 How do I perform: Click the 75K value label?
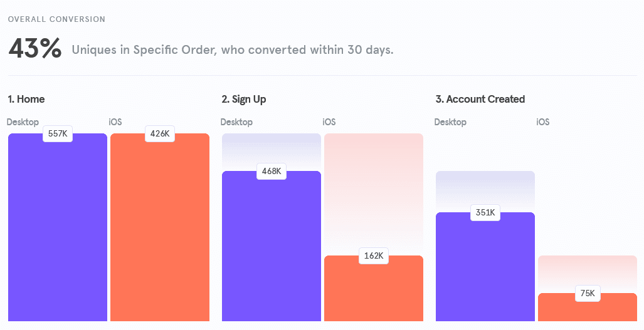click(588, 294)
